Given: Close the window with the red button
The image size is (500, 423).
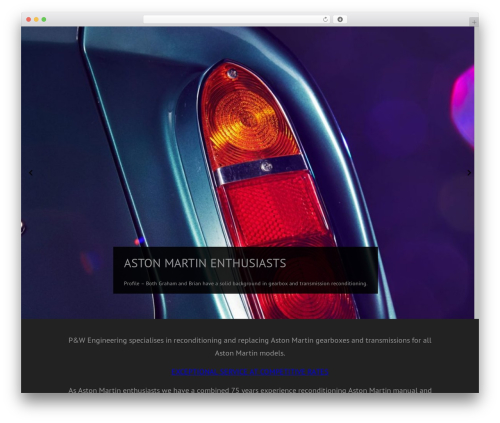Looking at the screenshot, I should [29, 20].
